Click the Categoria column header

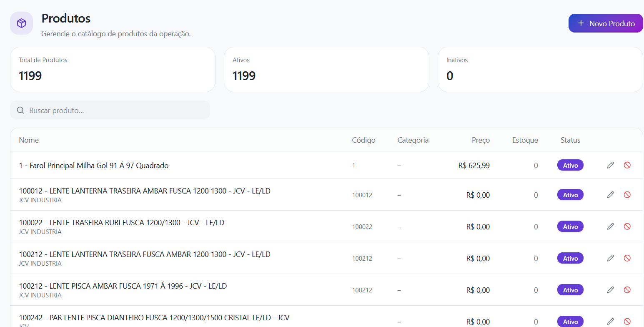[x=413, y=140]
